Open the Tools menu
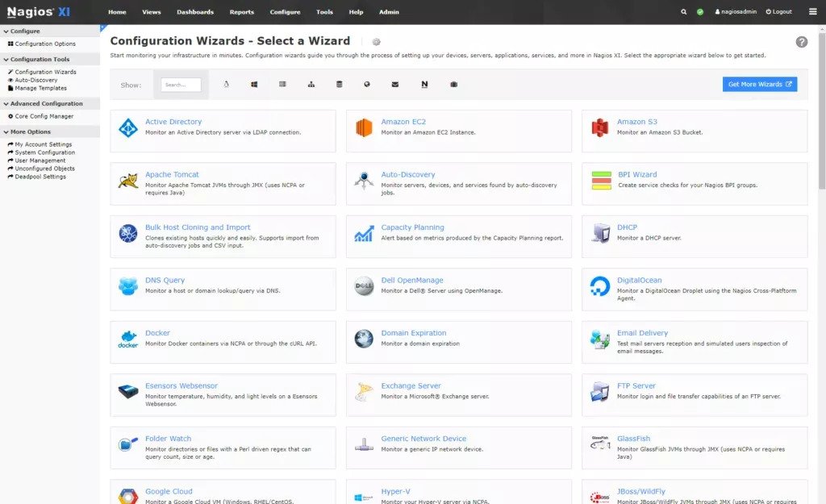Image resolution: width=826 pixels, height=504 pixels. click(x=324, y=12)
